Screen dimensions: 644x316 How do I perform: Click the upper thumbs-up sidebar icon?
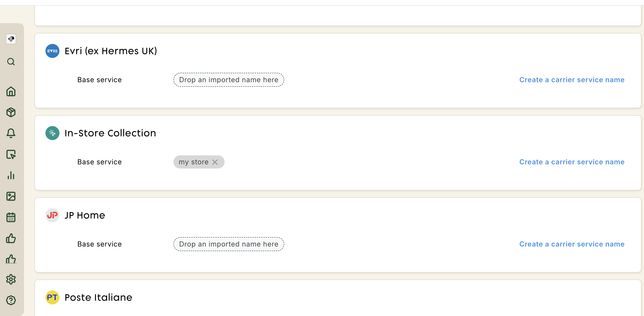[x=11, y=238]
